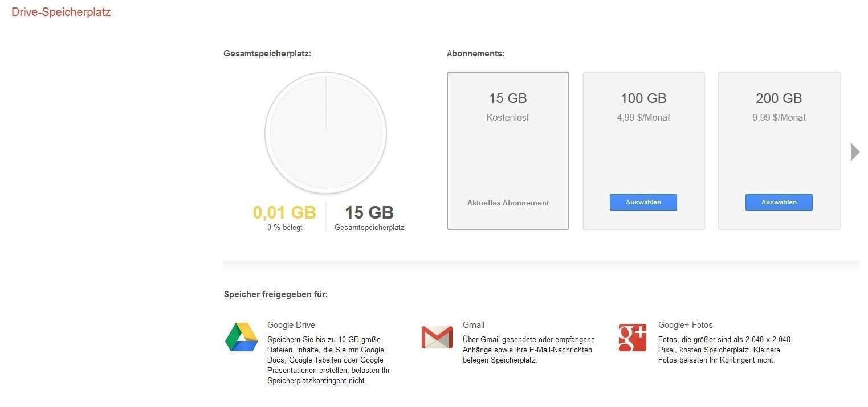Click the Drive-Speicherplatz page title
Viewport: 868px width, 407px height.
click(x=61, y=12)
